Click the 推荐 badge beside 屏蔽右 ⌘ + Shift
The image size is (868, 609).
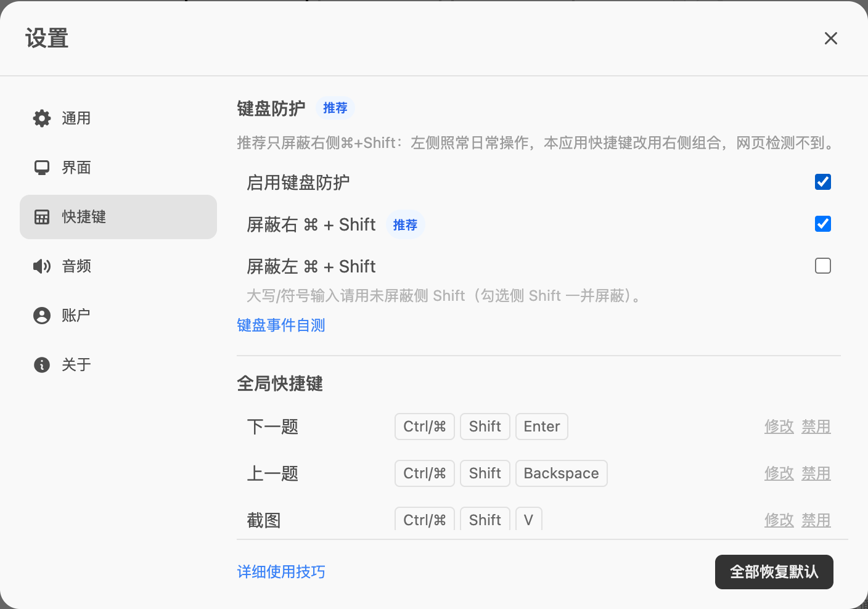point(406,225)
